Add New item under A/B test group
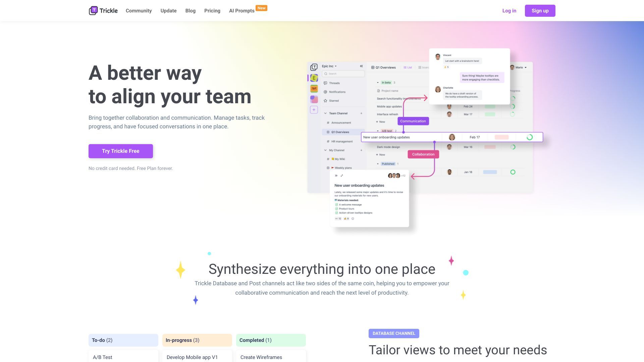This screenshot has width=644, height=362. 380,155
